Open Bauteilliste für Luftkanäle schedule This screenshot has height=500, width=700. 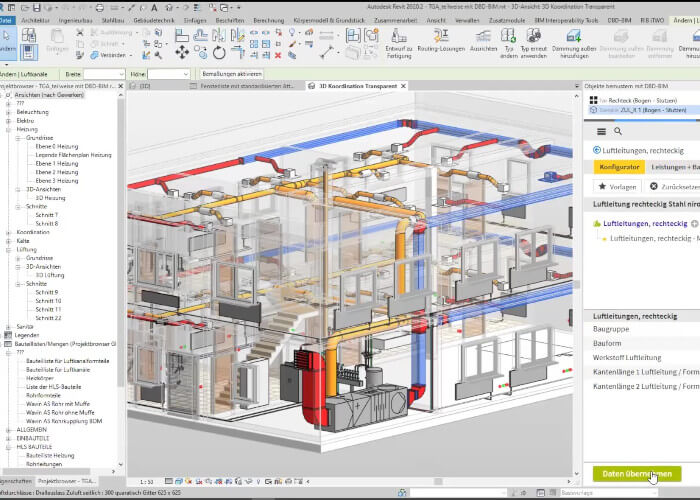click(x=58, y=370)
